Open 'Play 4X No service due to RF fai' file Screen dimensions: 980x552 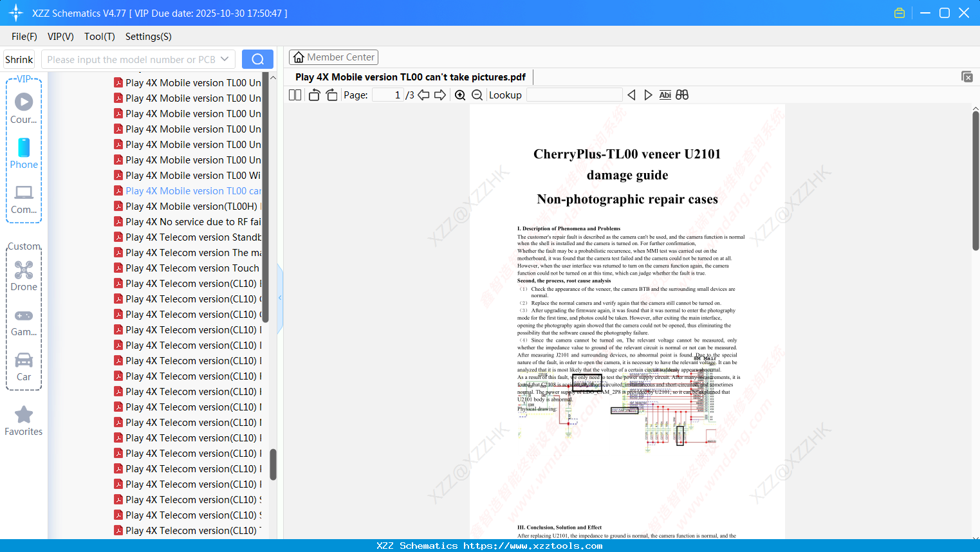tap(187, 221)
